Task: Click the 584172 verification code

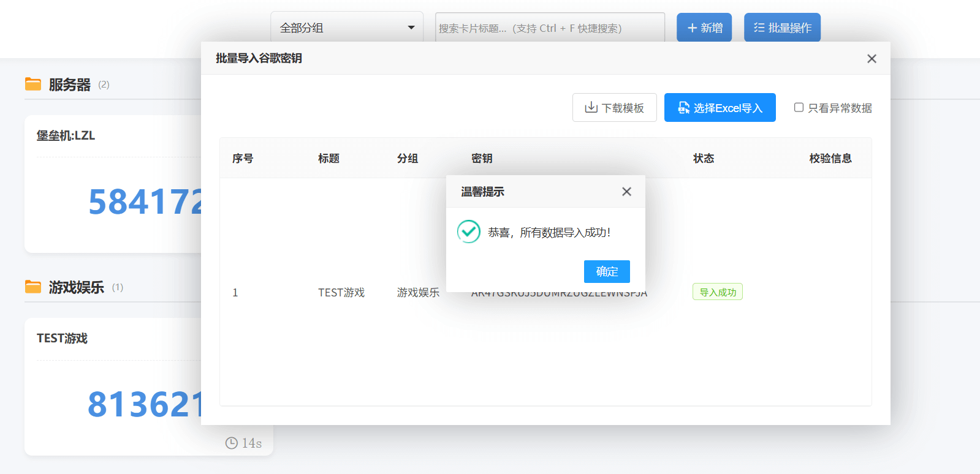Action: 145,202
